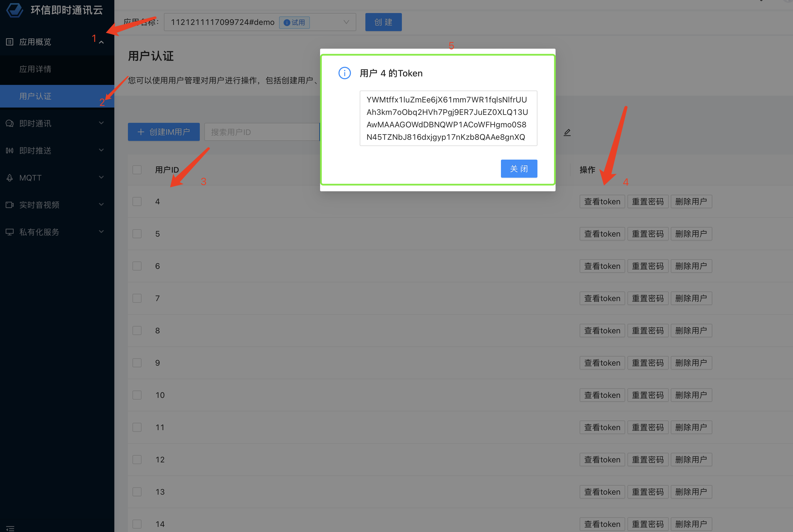
Task: Click the 关闭 button in token dialog
Action: [519, 169]
